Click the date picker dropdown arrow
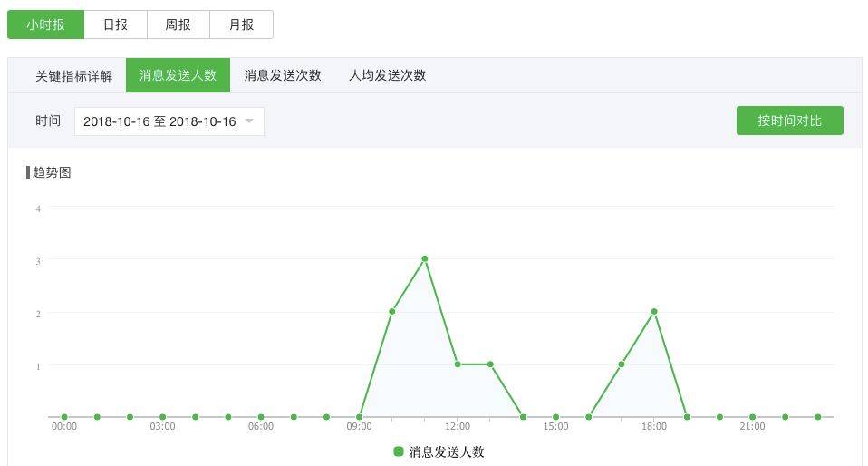Screen dimensions: 868x466 [x=249, y=121]
